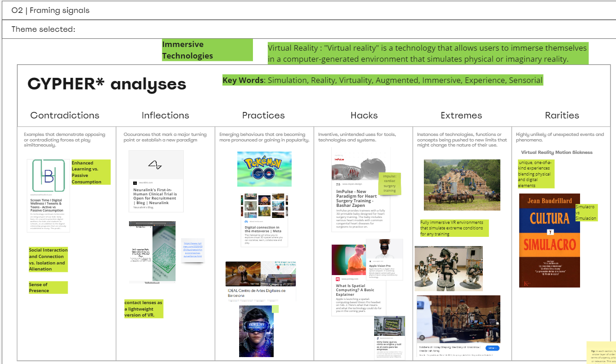
Task: Click the Neuralink wave logo icon
Action: 156,164
